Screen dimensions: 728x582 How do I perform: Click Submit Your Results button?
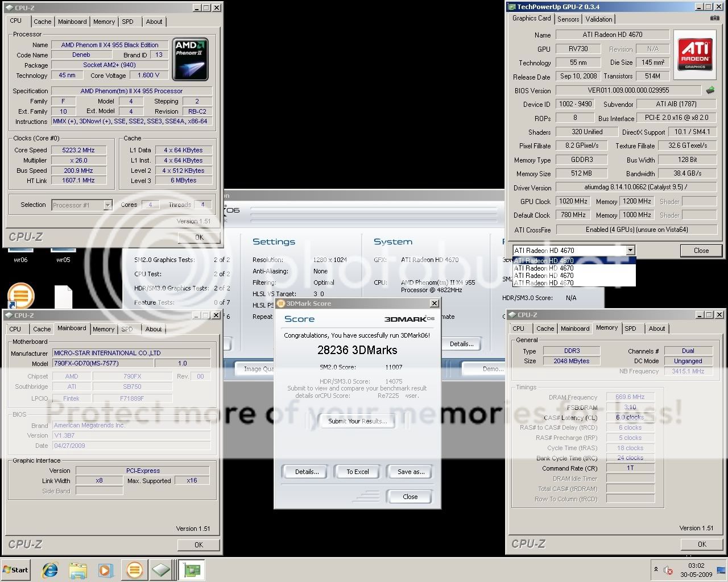coord(357,421)
